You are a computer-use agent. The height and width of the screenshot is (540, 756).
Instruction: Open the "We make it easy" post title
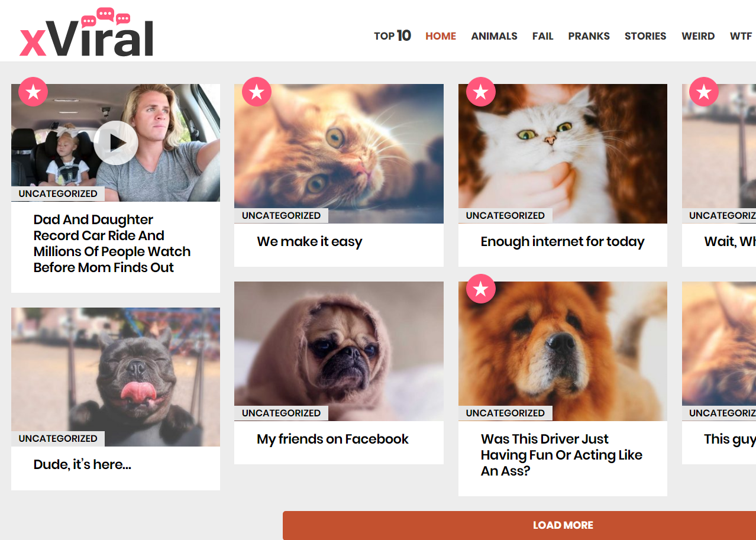pos(309,241)
